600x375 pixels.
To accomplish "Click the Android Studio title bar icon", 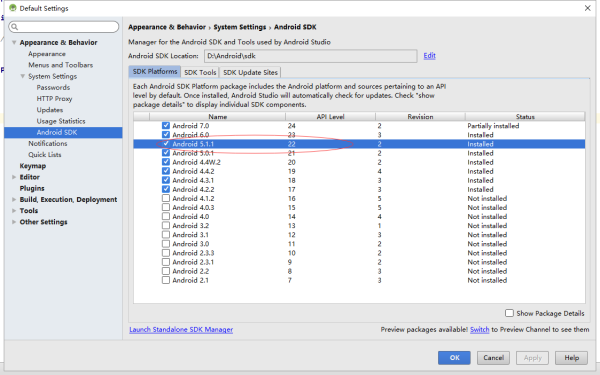I will (13, 8).
